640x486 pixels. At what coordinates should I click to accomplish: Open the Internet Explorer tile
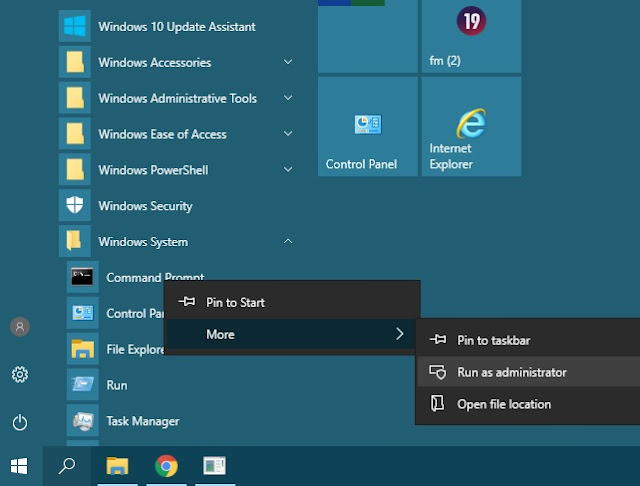point(471,126)
